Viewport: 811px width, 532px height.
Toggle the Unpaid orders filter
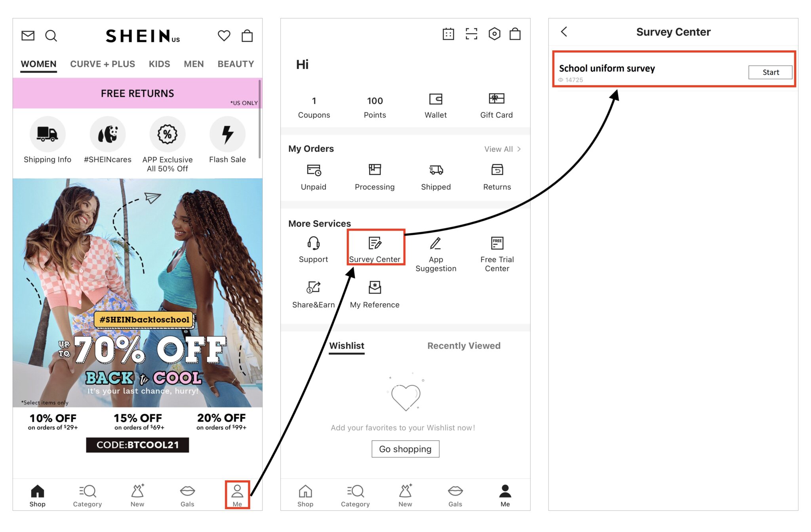314,176
